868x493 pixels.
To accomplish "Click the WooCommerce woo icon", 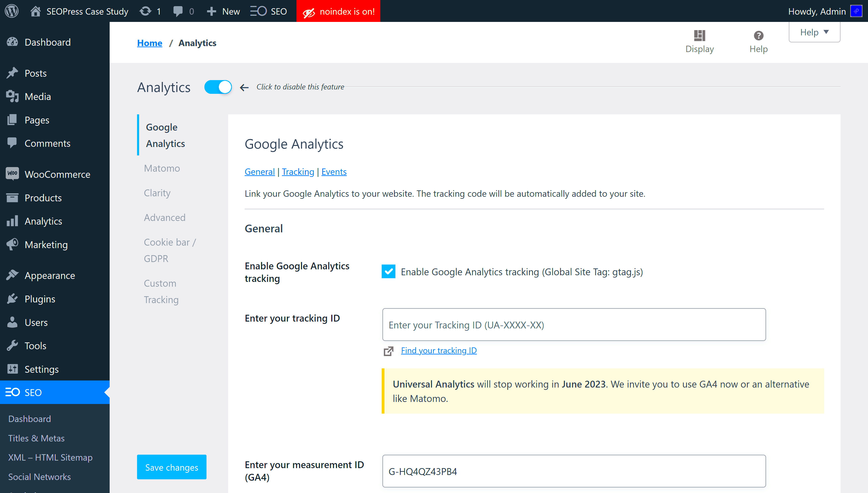I will tap(12, 174).
